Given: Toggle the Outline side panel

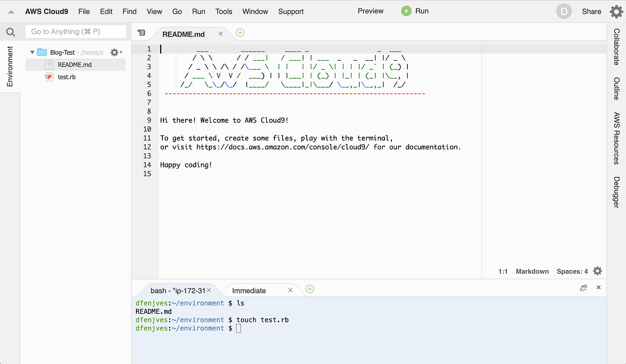Looking at the screenshot, I should tap(617, 88).
